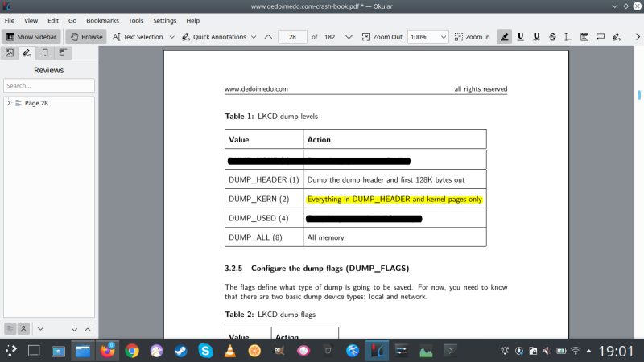644x362 pixels.
Task: Switch to Okular task in the taskbar
Action: (377, 351)
